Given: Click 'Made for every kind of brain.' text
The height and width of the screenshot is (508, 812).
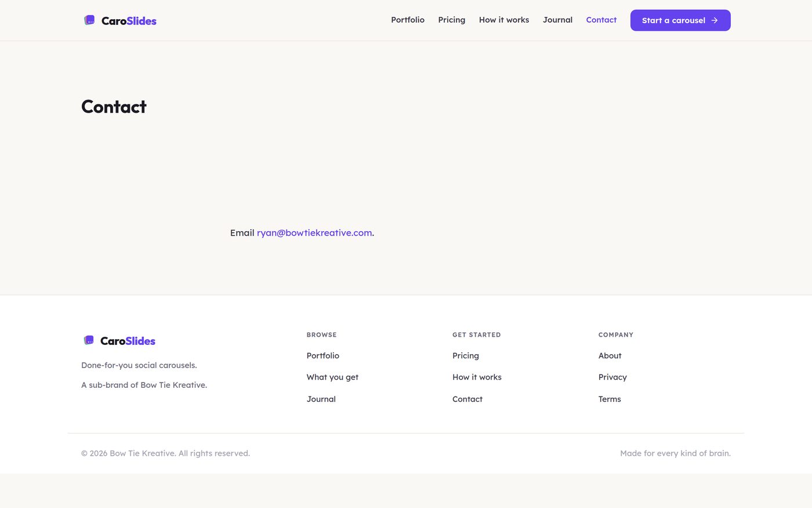Looking at the screenshot, I should tap(675, 453).
